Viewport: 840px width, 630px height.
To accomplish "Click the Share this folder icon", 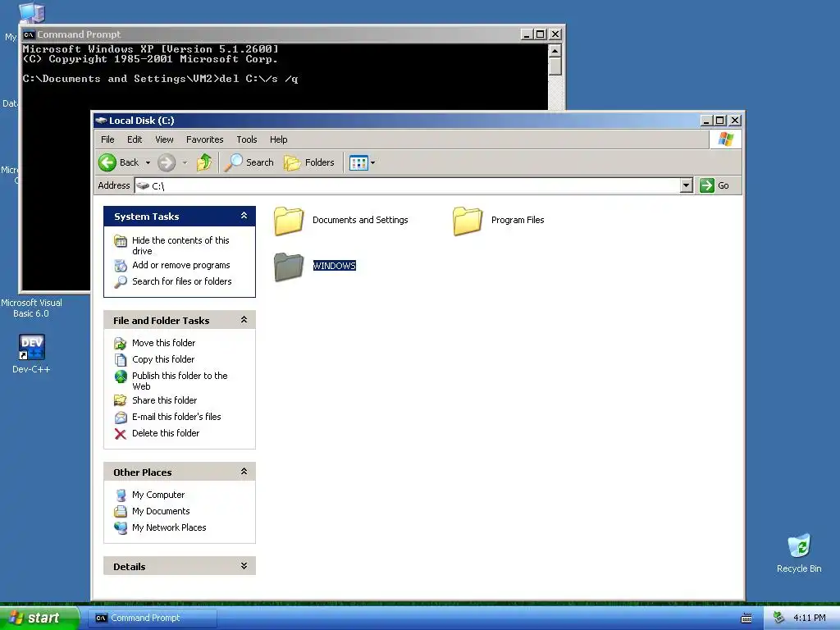I will (121, 400).
